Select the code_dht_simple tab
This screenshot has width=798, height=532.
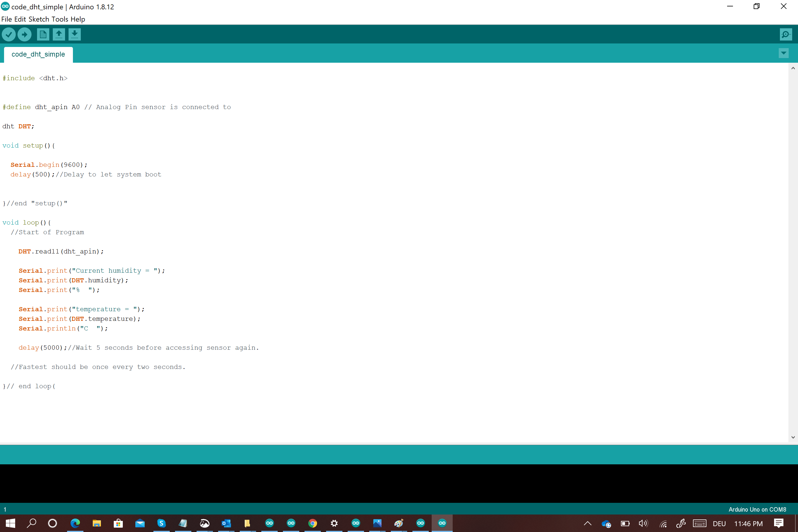pyautogui.click(x=38, y=54)
